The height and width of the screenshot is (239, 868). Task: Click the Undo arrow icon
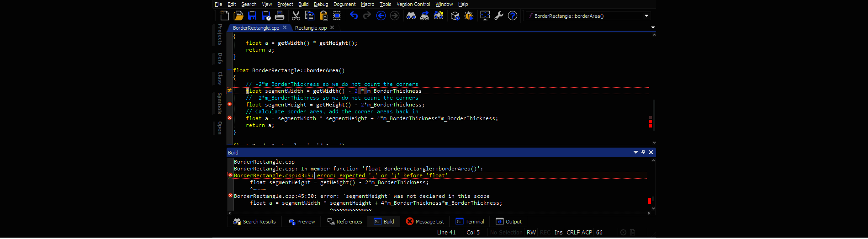(354, 16)
